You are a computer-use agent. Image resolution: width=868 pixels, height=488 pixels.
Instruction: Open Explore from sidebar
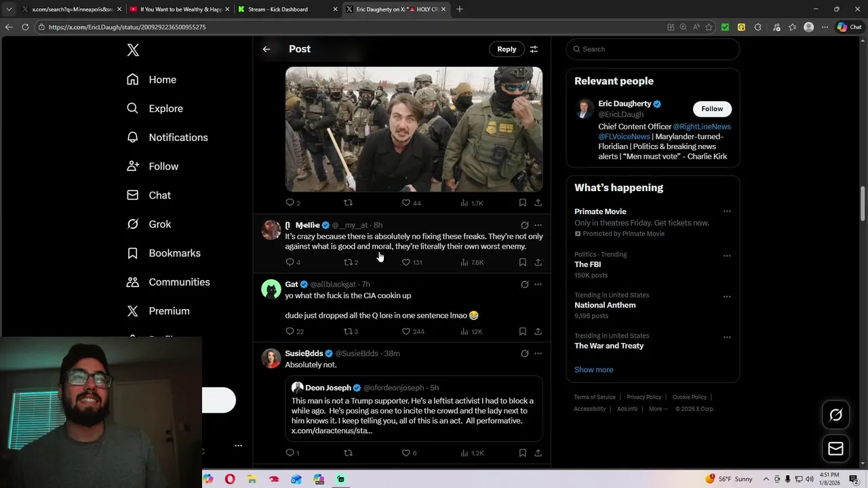155,108
